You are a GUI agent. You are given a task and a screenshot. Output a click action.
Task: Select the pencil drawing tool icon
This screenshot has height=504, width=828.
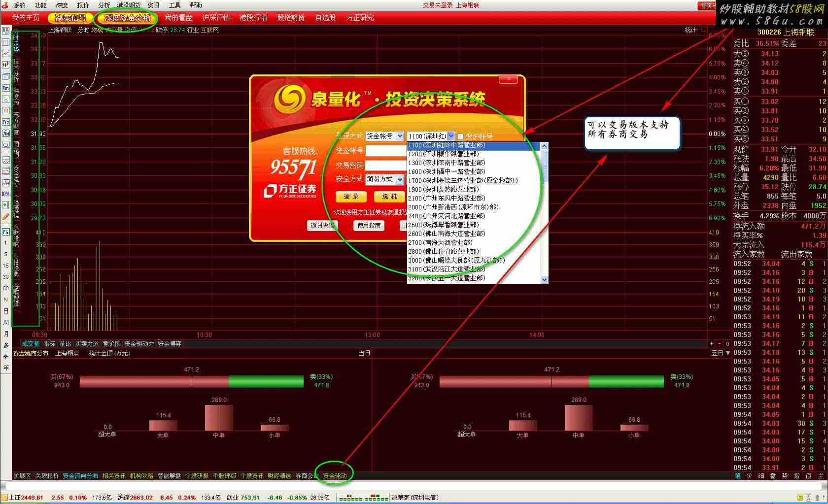[x=5, y=216]
